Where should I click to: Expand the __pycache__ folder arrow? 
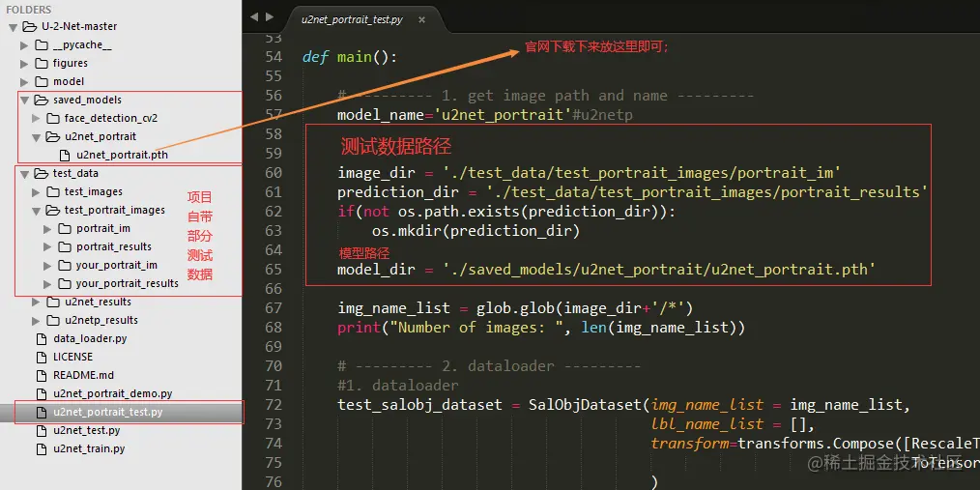24,45
